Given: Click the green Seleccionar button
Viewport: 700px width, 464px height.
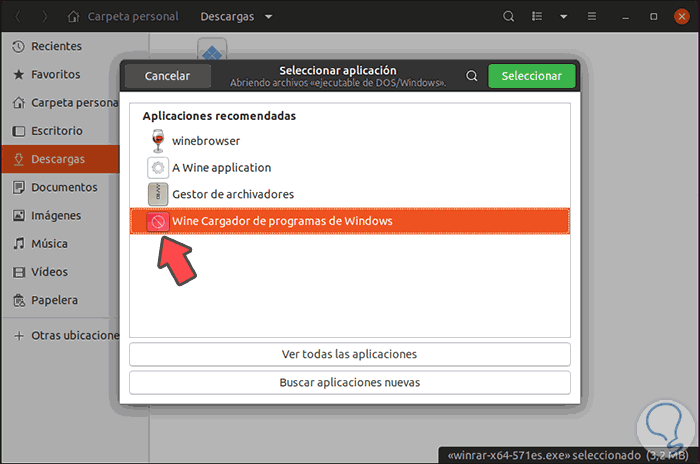Looking at the screenshot, I should click(531, 76).
